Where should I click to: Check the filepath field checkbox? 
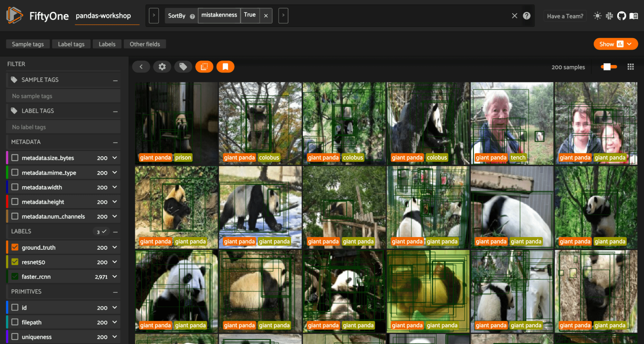(15, 322)
